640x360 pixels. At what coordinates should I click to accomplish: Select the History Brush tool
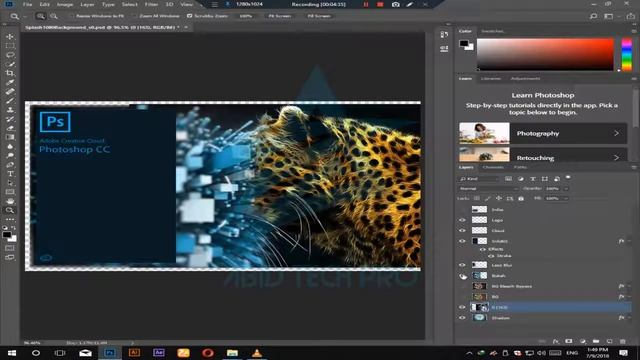point(10,119)
